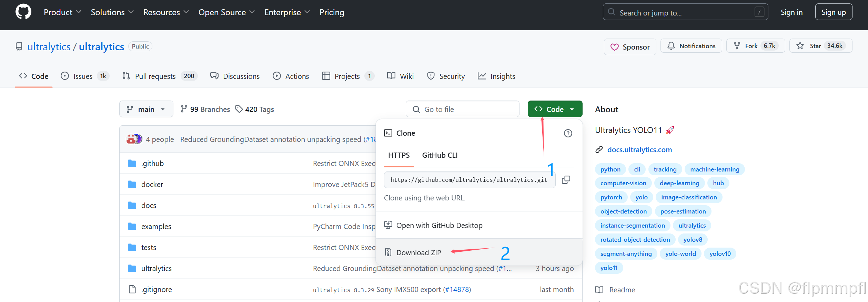
Task: Open the tests folder
Action: pyautogui.click(x=149, y=247)
